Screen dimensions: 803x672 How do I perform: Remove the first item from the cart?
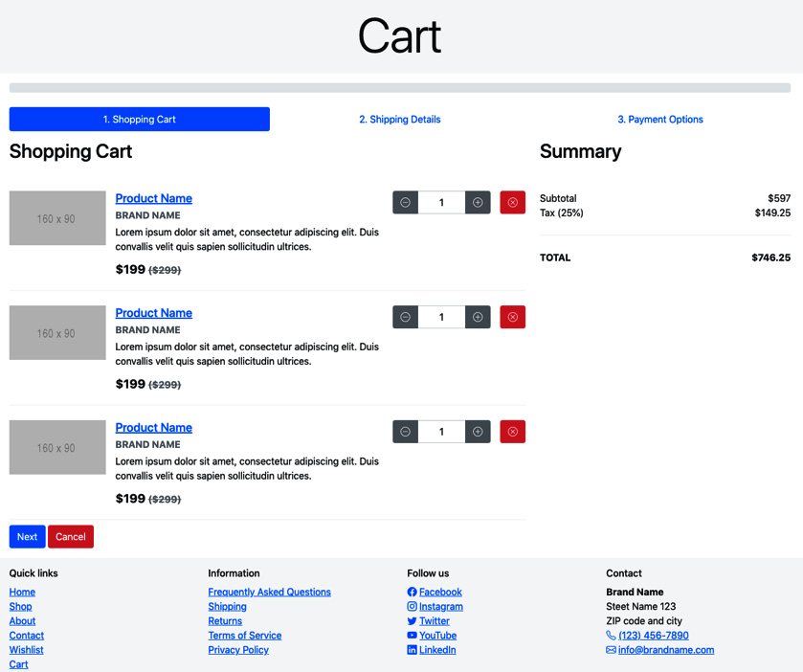tap(512, 202)
